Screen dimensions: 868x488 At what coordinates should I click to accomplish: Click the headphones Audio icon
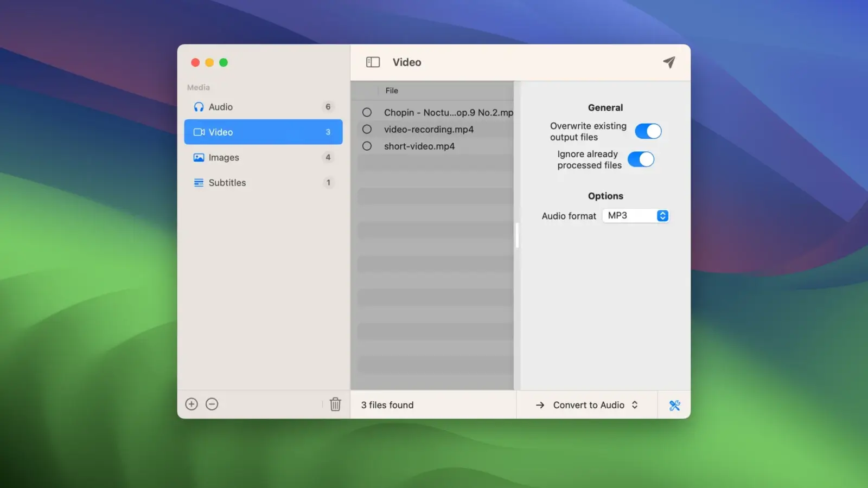[199, 107]
